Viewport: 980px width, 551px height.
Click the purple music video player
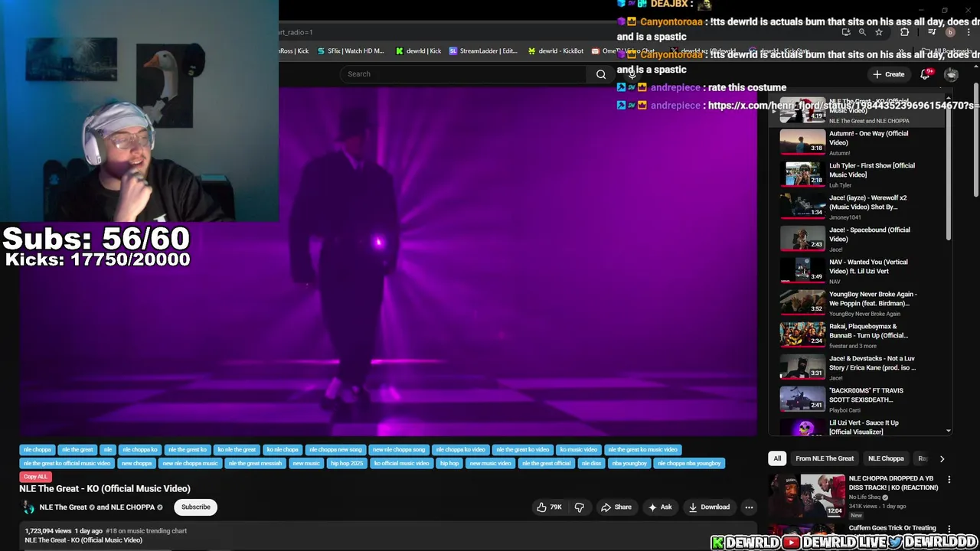pyautogui.click(x=387, y=260)
